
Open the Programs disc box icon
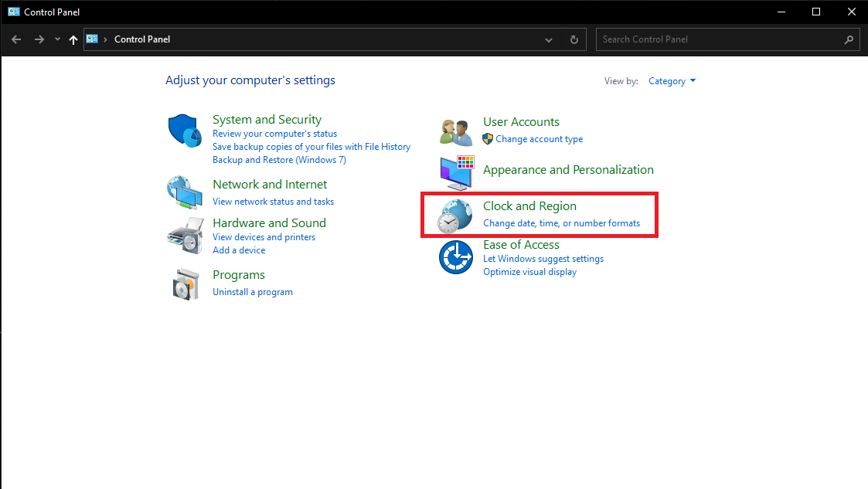point(186,284)
